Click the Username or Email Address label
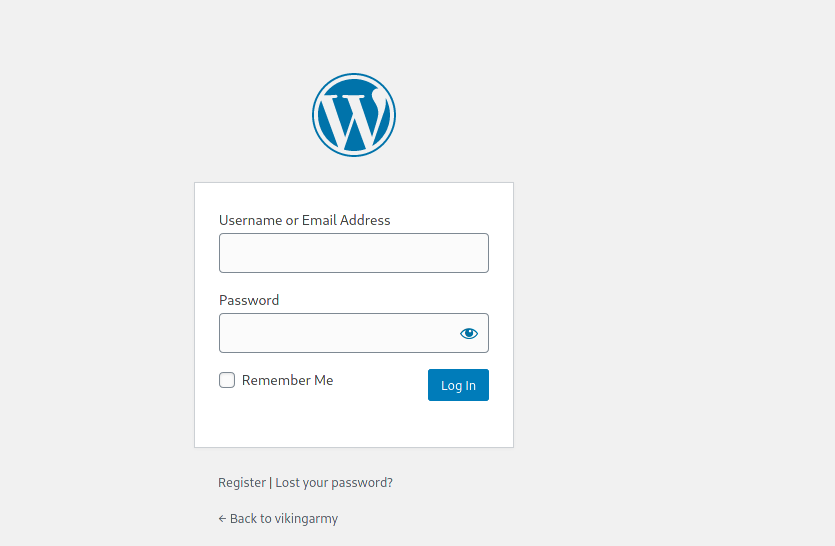Viewport: 835px width, 546px height. click(304, 220)
